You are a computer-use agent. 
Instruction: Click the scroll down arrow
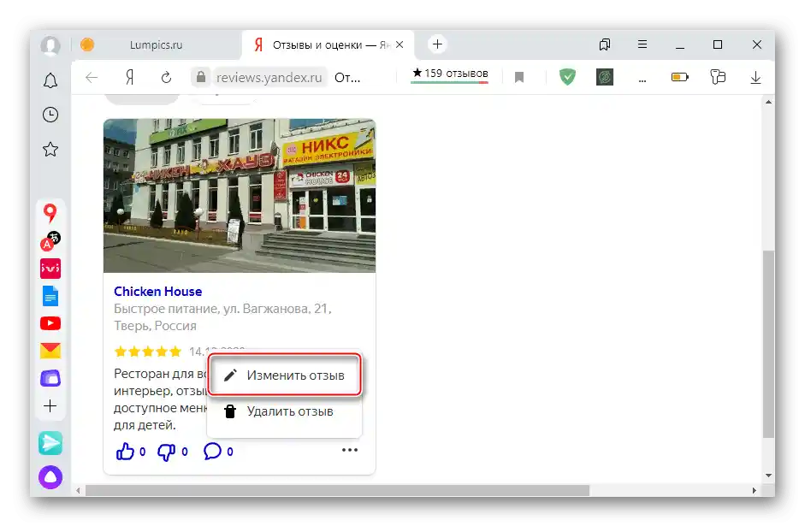768,476
